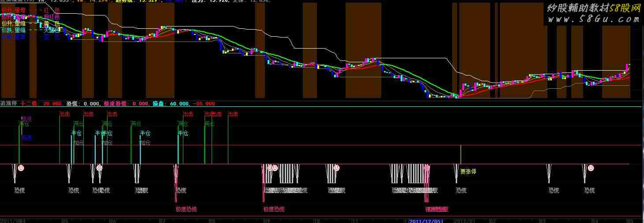Click the 恐慌 label below the 要涨停 signal
644x223 pixels.
pyautogui.click(x=461, y=190)
